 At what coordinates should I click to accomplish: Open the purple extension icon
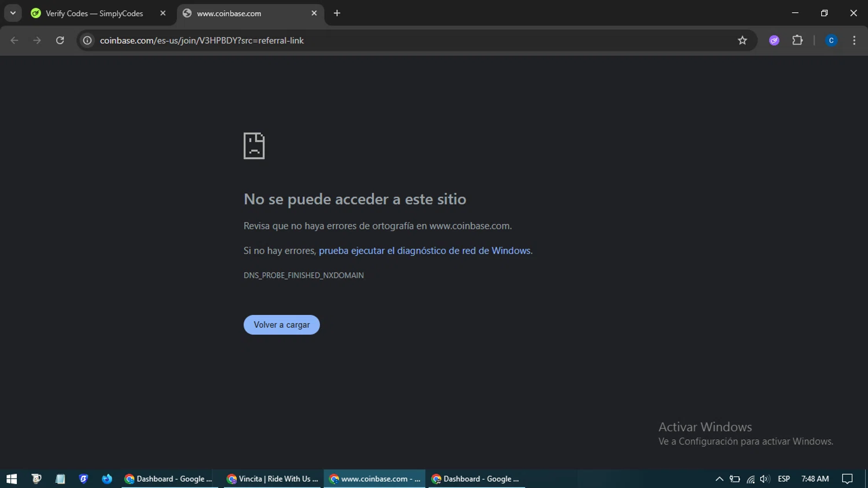pyautogui.click(x=774, y=41)
